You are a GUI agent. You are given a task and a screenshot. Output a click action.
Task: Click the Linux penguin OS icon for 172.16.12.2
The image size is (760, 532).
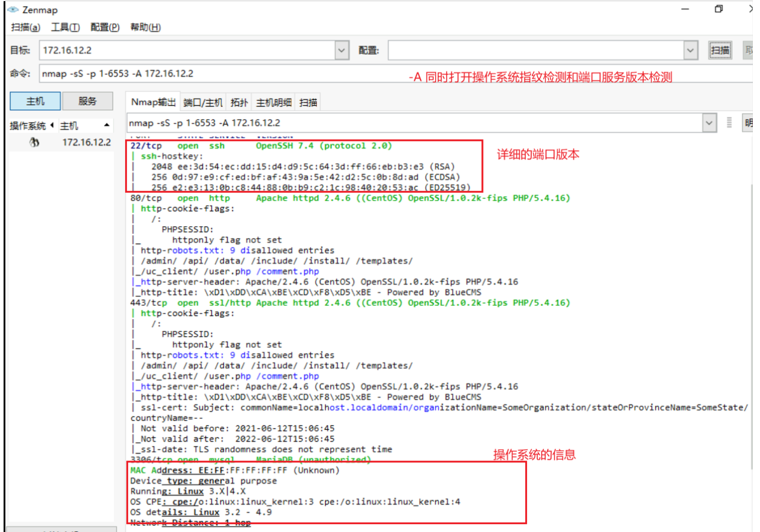click(x=35, y=143)
